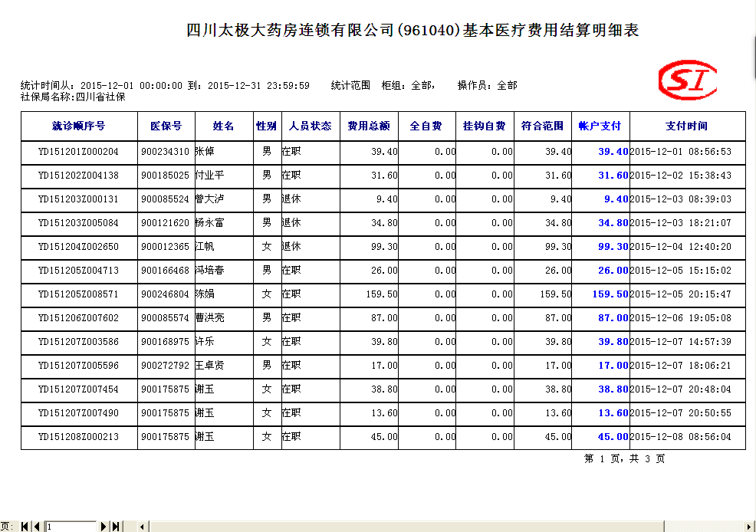The image size is (756, 532).
Task: Click the blue account payment 87.00
Action: click(x=613, y=318)
